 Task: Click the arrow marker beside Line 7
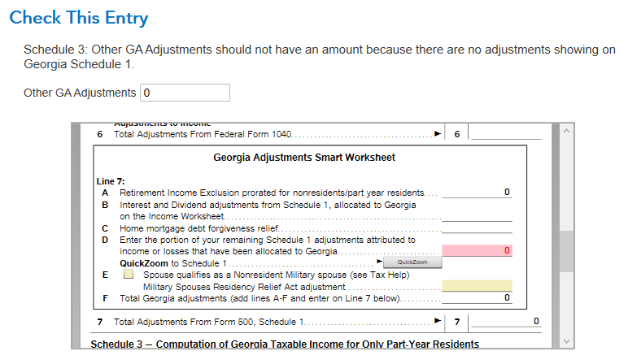pyautogui.click(x=438, y=320)
